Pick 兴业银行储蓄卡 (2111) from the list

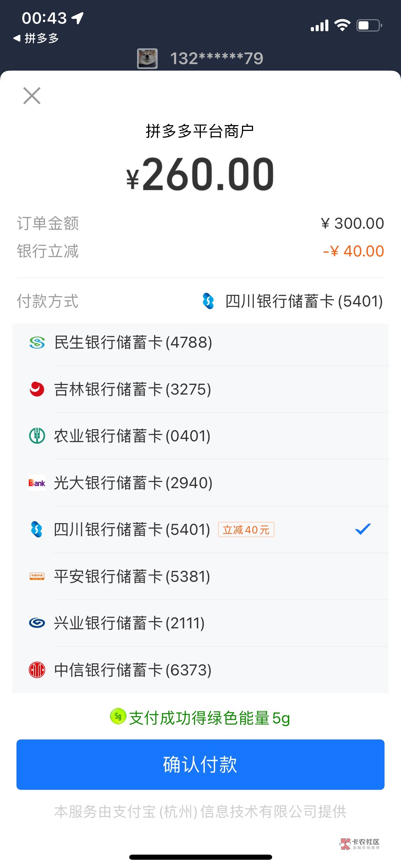[x=130, y=623]
